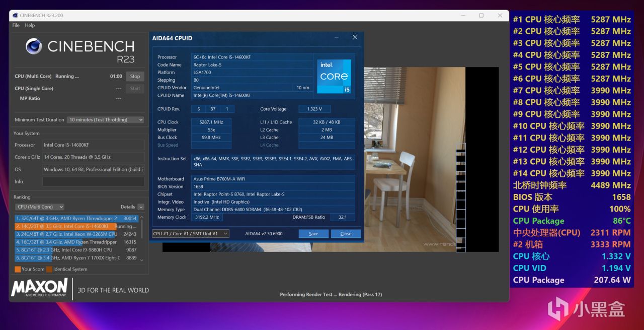Click the disabled Single Core Start button
The height and width of the screenshot is (330, 644).
click(135, 88)
